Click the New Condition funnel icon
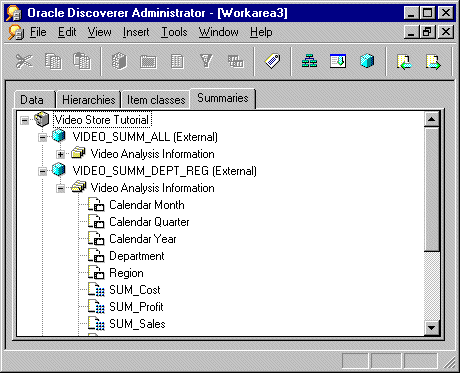The image size is (460, 373). coord(206,62)
